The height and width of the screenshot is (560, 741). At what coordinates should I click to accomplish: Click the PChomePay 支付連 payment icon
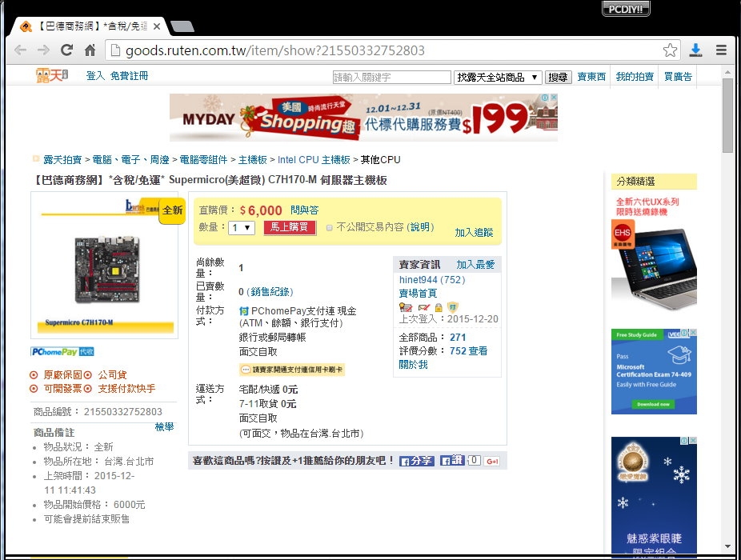click(x=244, y=311)
